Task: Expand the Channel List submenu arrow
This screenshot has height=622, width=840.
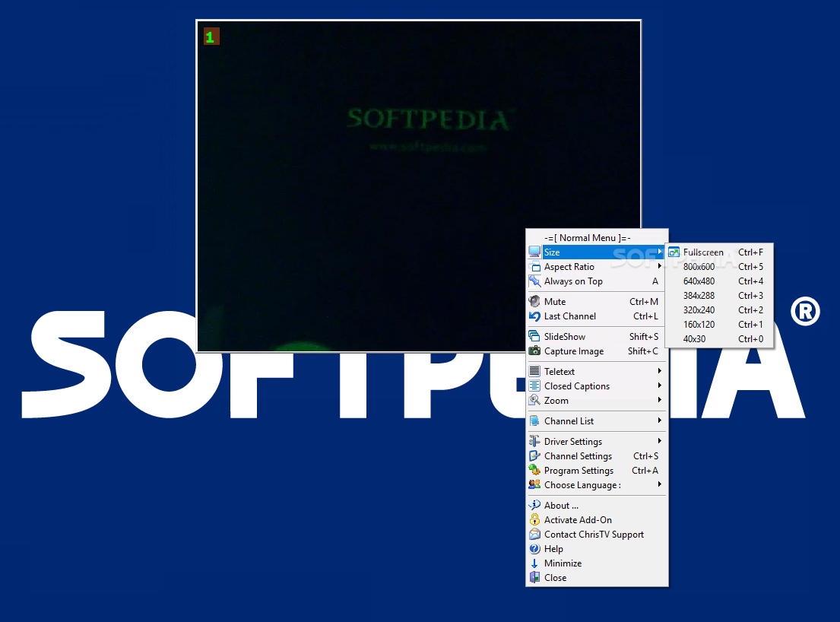Action: click(x=660, y=420)
